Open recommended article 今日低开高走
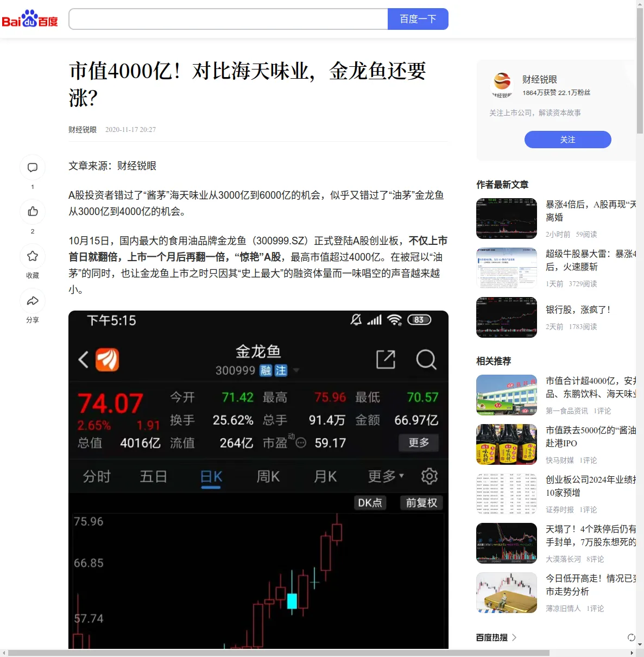The width and height of the screenshot is (644, 657). [591, 585]
